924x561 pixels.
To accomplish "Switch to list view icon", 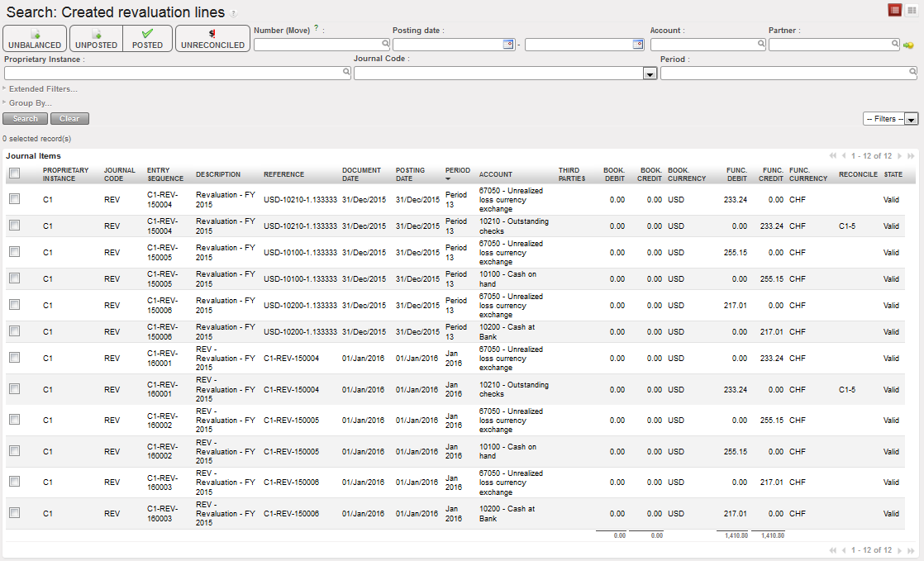I will 894,10.
